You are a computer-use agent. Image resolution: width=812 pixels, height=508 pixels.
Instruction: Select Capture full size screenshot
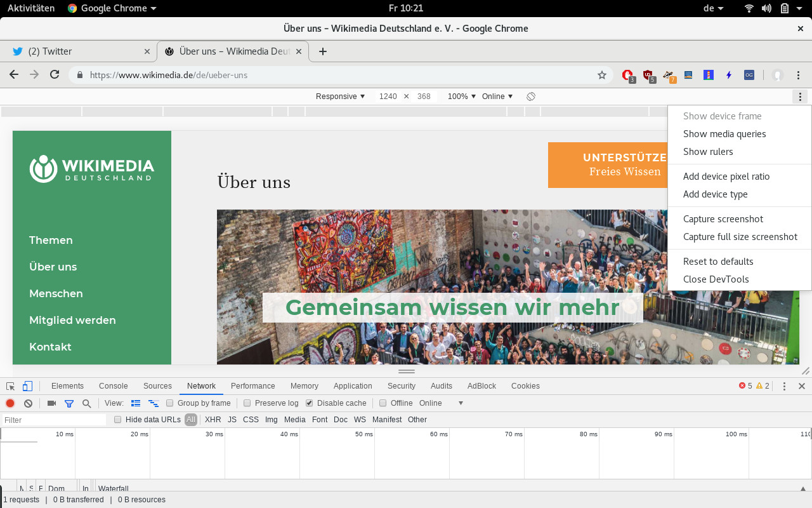[740, 237]
